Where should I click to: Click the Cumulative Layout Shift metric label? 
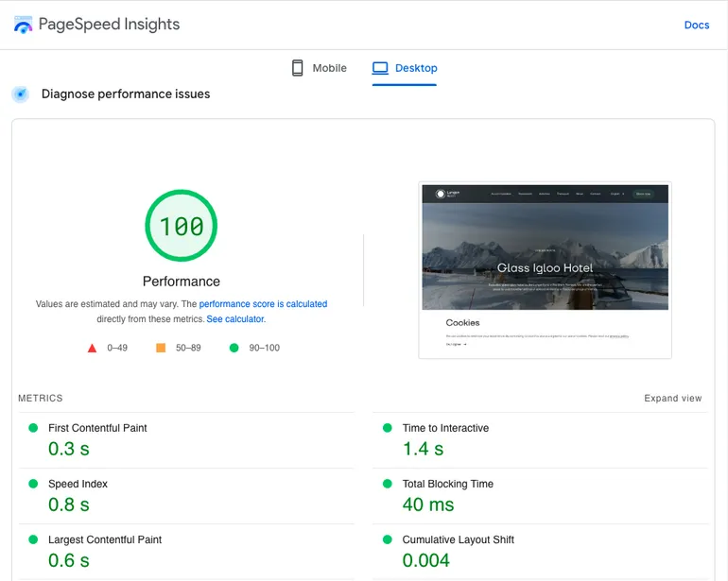click(458, 539)
